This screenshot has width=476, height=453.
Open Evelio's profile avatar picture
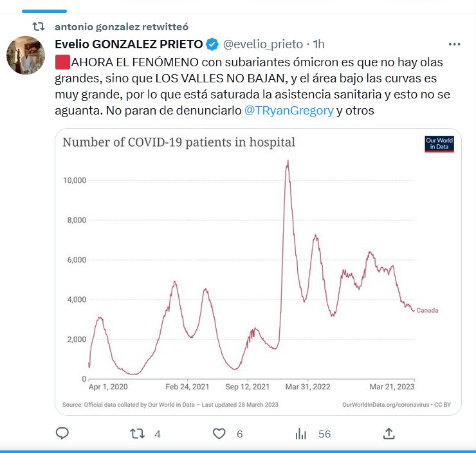click(x=26, y=55)
